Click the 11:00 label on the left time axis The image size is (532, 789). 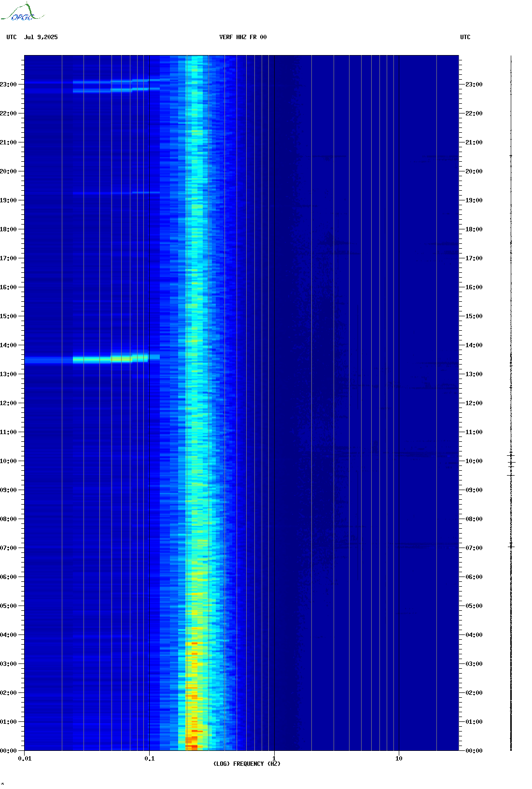pos(8,432)
